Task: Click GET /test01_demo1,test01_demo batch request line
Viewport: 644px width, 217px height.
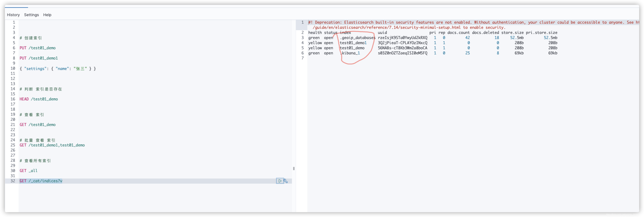Action: 52,145
